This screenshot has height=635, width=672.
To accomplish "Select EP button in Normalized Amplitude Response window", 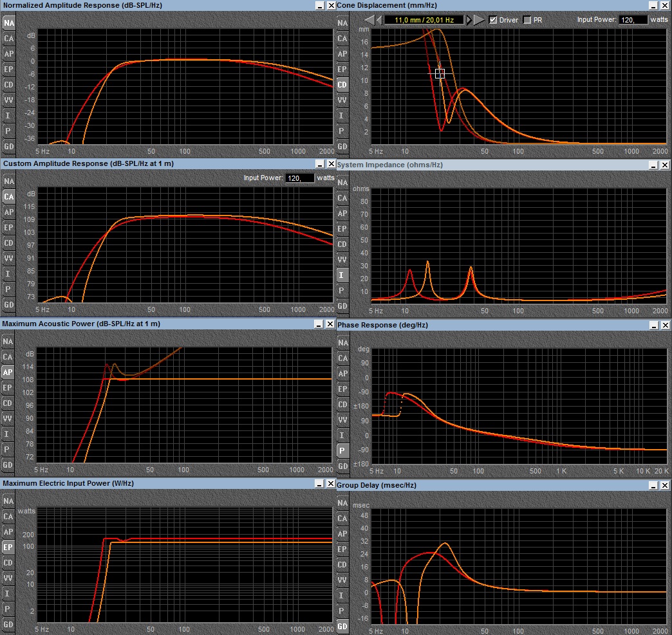I will click(8, 69).
